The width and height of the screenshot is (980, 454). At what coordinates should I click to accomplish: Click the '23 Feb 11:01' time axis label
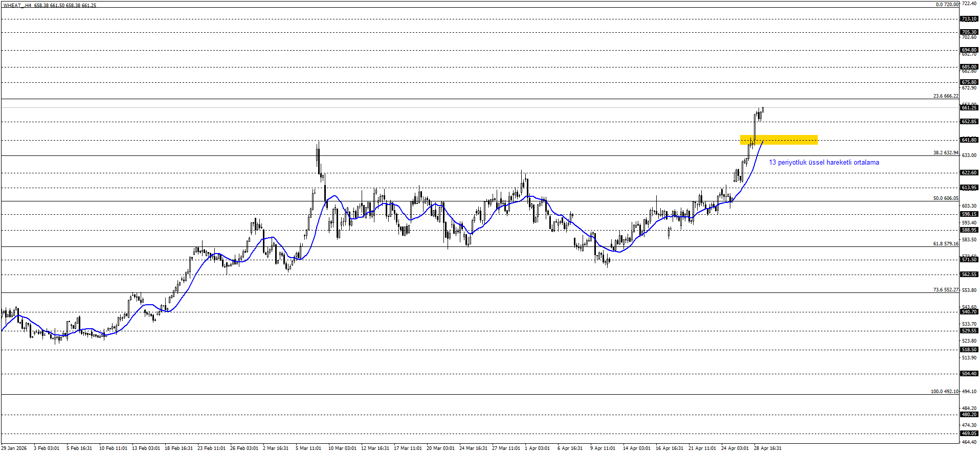pos(211,448)
